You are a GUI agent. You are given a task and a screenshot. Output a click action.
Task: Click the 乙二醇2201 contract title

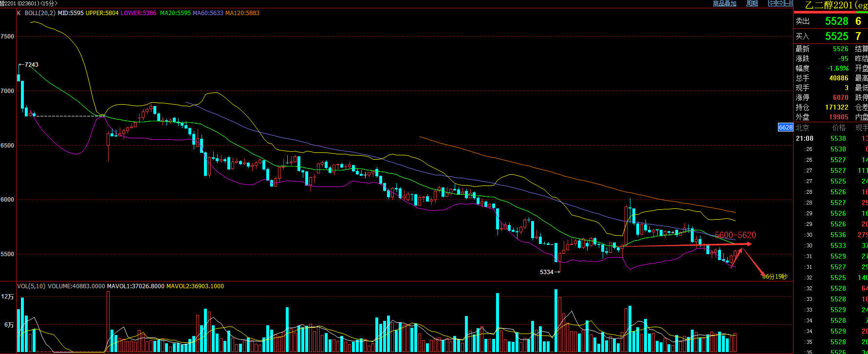(x=829, y=5)
